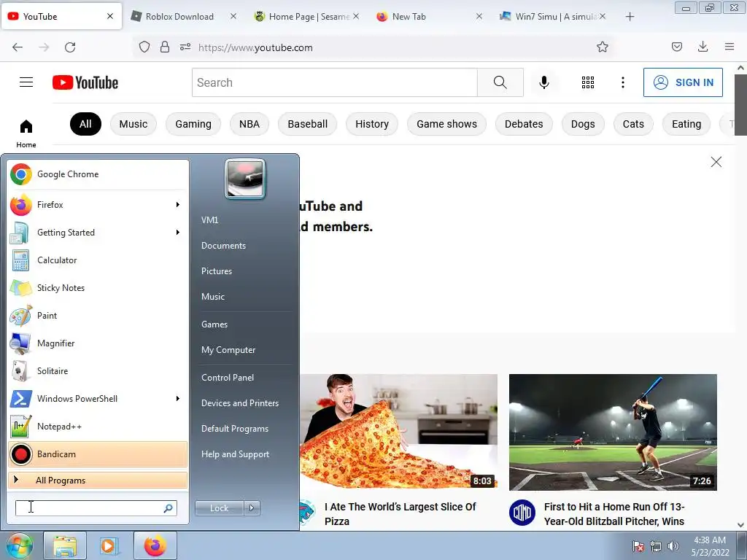
Task: Click the YouTube search magnifier button
Action: [500, 82]
